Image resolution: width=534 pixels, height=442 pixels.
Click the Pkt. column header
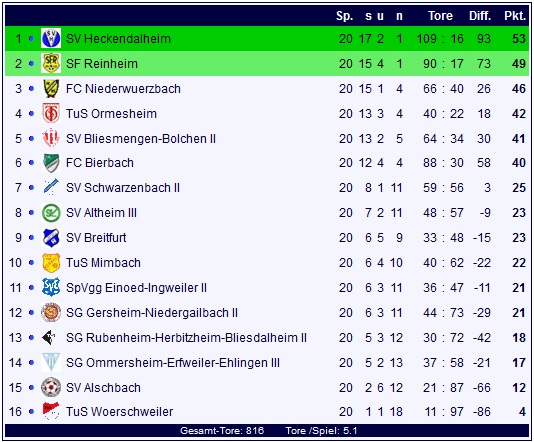(515, 16)
